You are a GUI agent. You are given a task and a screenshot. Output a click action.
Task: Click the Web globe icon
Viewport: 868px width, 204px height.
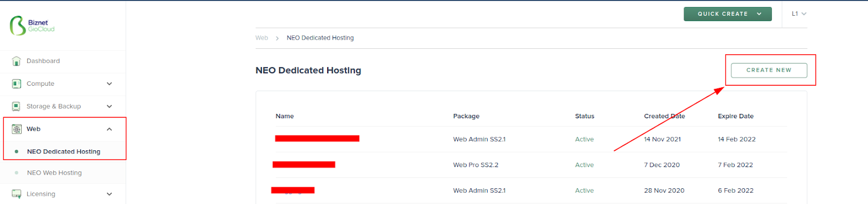(x=16, y=129)
